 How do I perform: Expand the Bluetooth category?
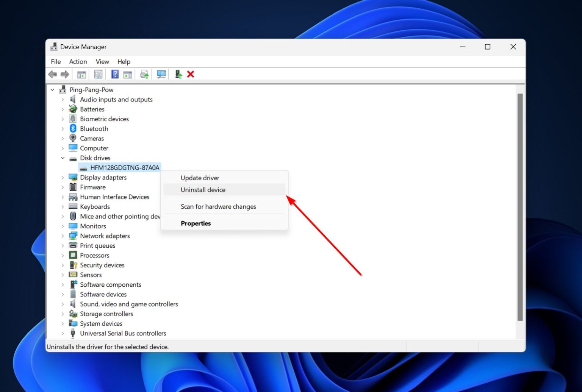[63, 128]
